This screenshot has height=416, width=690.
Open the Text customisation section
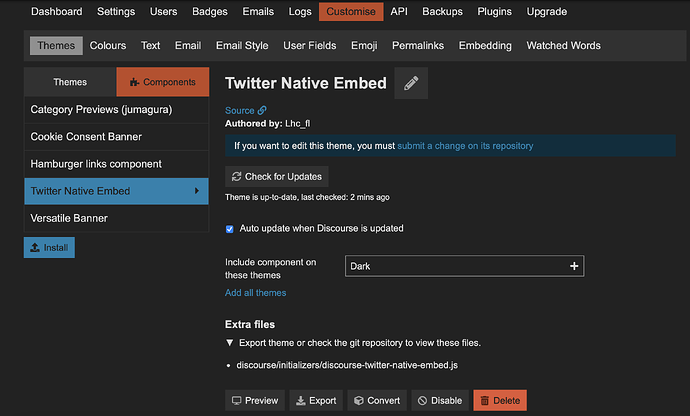pyautogui.click(x=150, y=46)
